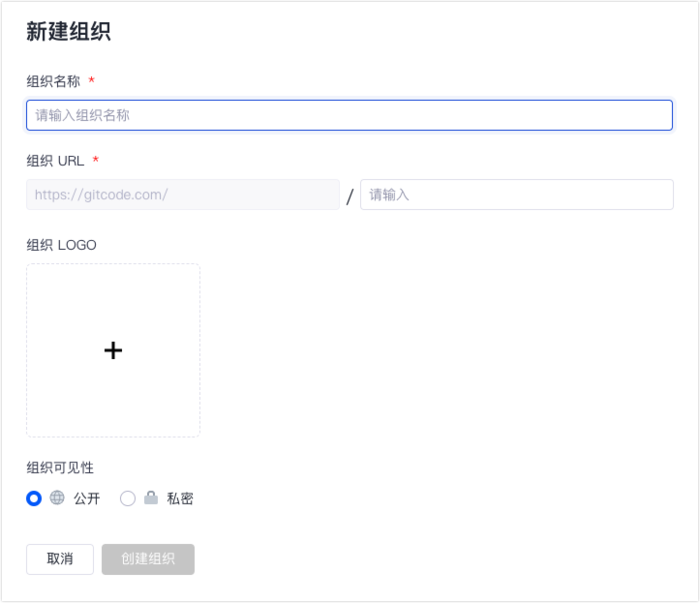Click the red asterisk next to 组织 URL
700x603 pixels.
[96, 161]
